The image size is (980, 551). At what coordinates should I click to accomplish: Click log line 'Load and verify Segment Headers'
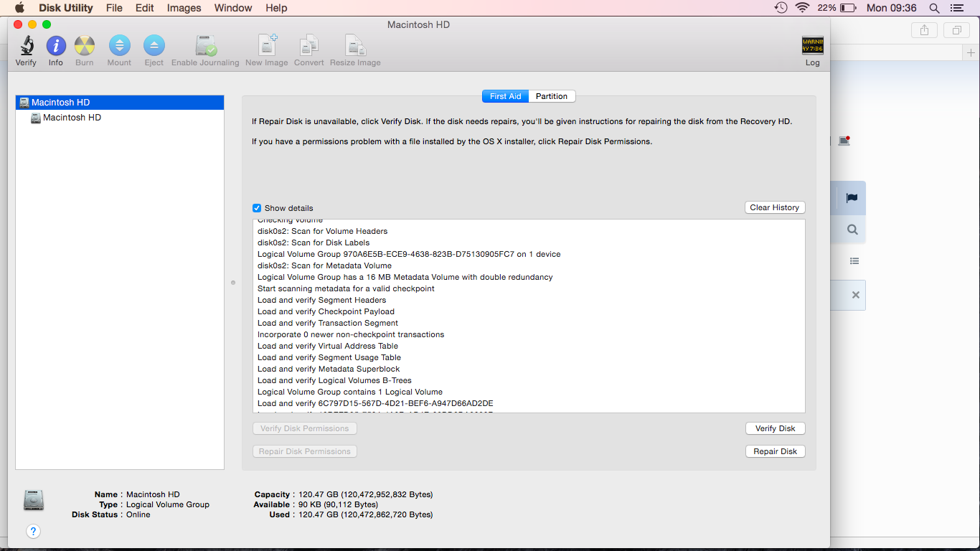(x=322, y=300)
